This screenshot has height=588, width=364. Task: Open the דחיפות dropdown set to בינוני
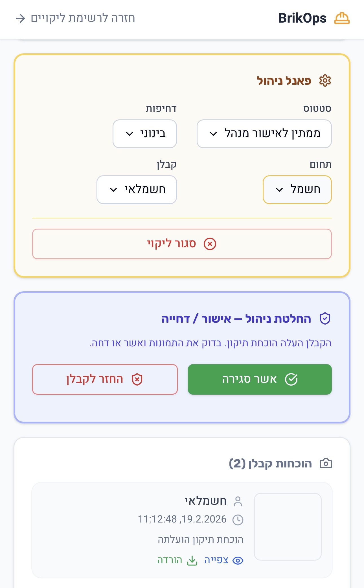[145, 134]
